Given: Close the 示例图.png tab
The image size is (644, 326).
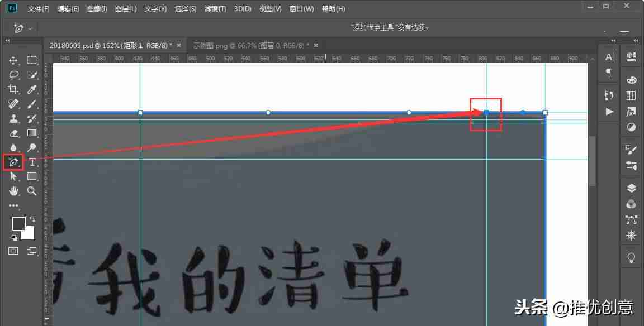Looking at the screenshot, I should coord(316,46).
